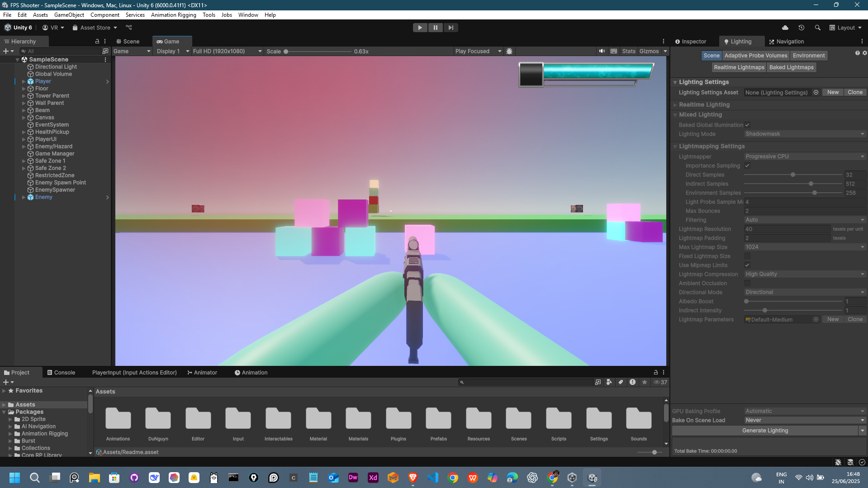
Task: Open the Animation Rigging menu
Action: [173, 15]
